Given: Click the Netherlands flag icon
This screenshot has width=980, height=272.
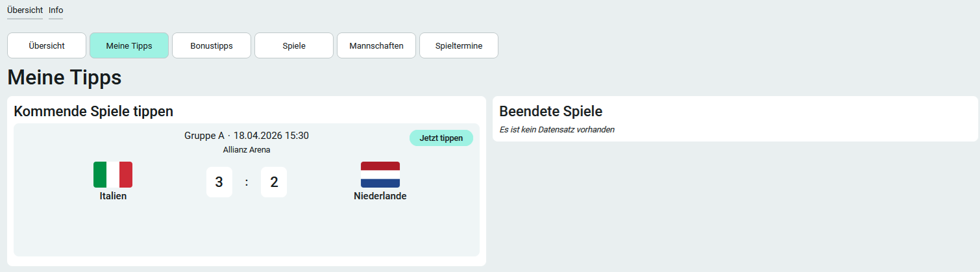Looking at the screenshot, I should click(380, 175).
